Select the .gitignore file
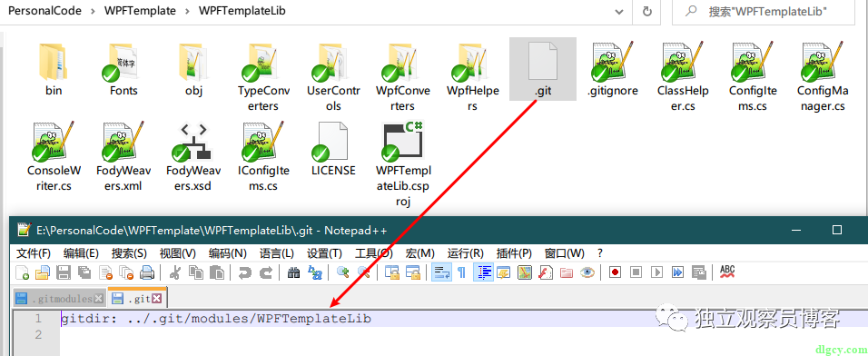868x356 pixels. (613, 69)
